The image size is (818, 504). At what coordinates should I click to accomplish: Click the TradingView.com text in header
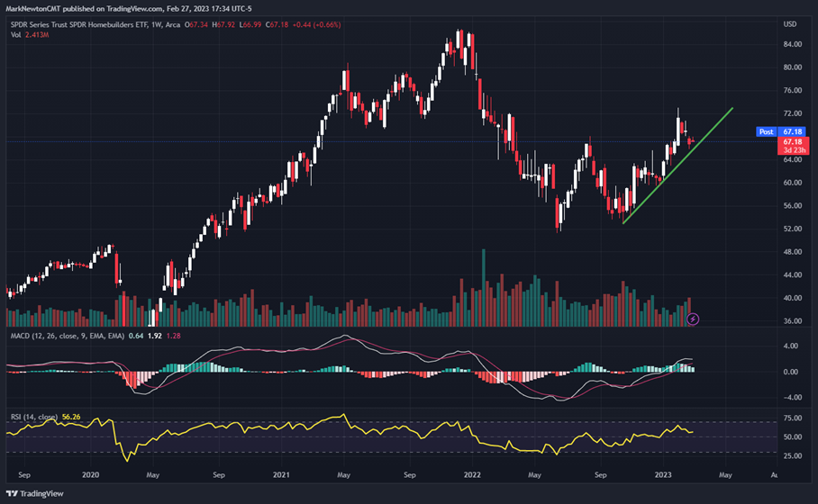[134, 8]
